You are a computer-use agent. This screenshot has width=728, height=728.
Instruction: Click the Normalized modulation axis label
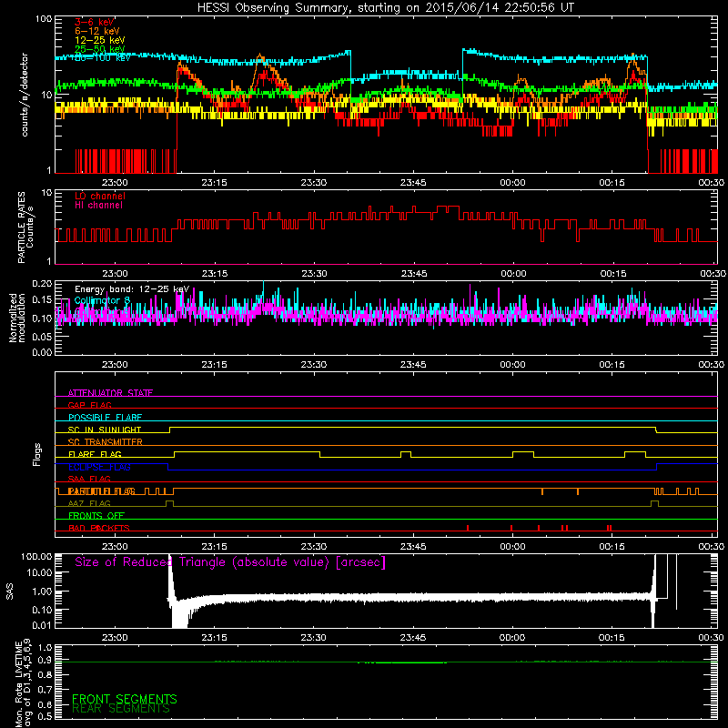coord(17,318)
